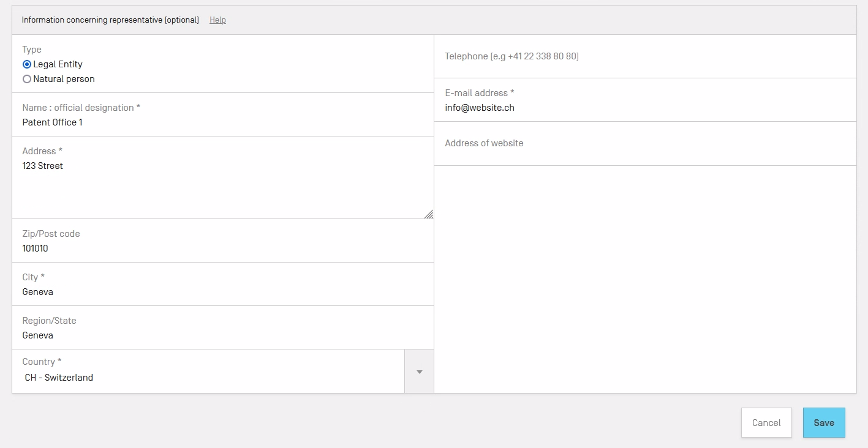Click the Address of website field
The height and width of the screenshot is (448, 868).
(x=643, y=143)
